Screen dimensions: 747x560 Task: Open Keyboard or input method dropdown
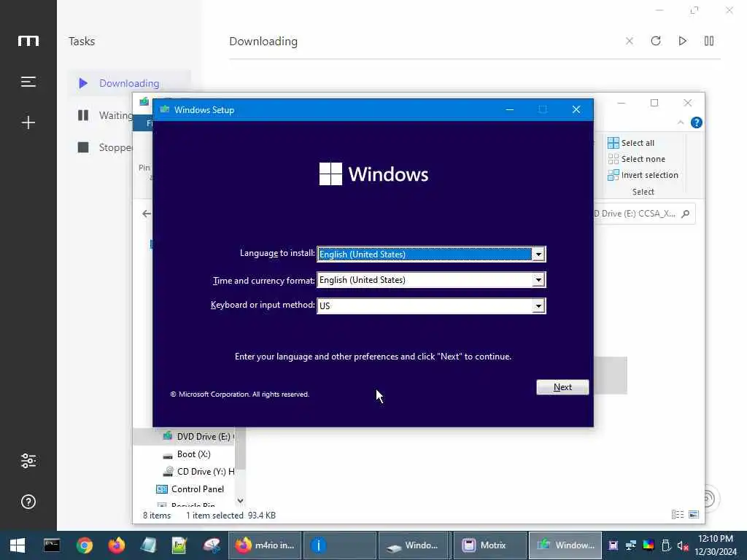pos(538,306)
